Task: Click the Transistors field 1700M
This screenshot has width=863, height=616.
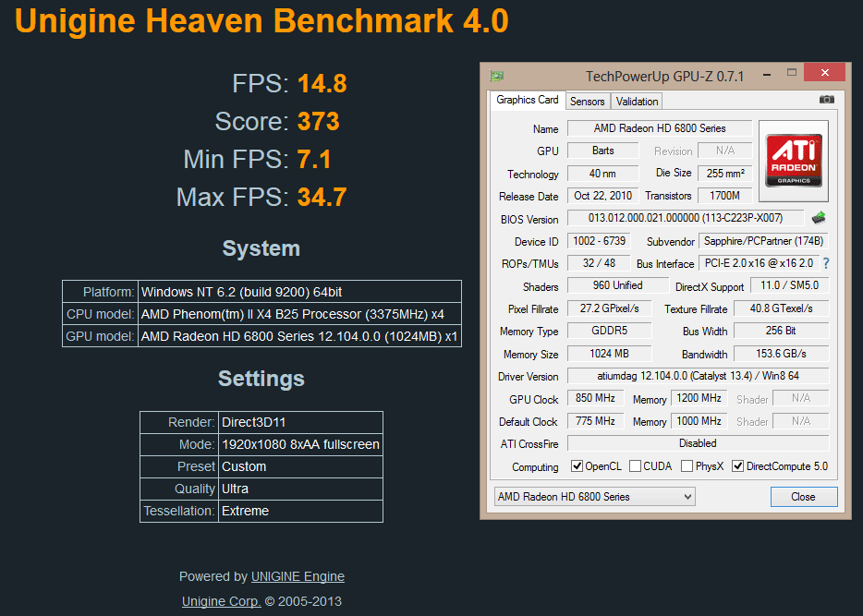Action: click(x=724, y=195)
